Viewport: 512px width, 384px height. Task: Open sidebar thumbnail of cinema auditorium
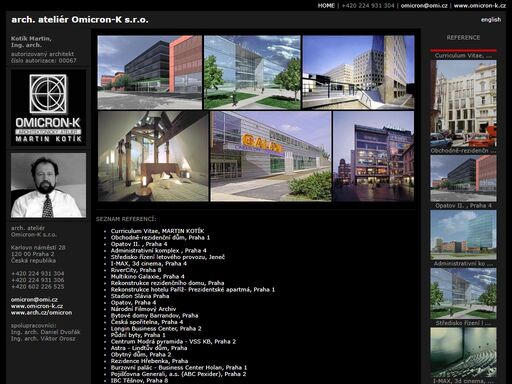tap(463, 352)
